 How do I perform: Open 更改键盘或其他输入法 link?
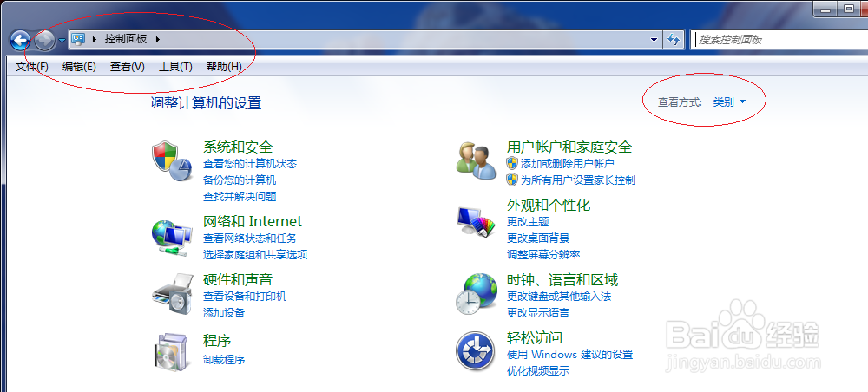(559, 297)
